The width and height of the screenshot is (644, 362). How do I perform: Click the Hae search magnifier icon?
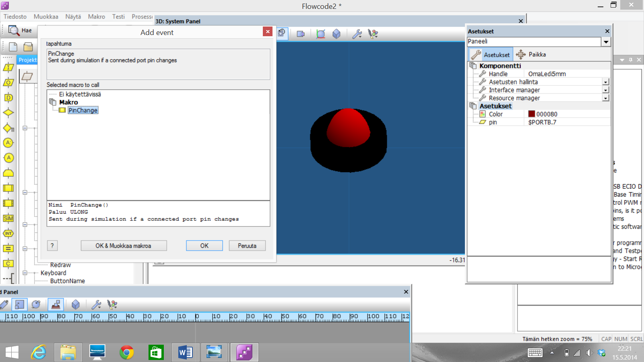[x=14, y=30]
